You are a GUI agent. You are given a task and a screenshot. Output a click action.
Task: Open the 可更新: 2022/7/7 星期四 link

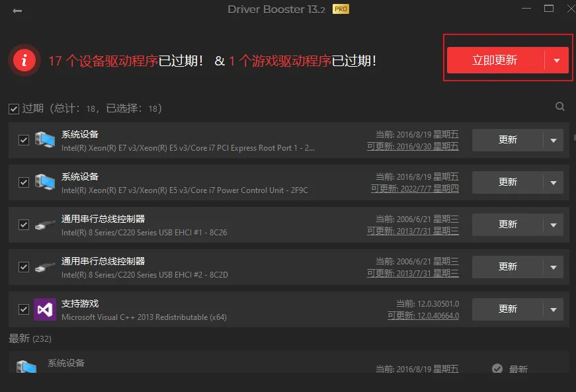415,188
